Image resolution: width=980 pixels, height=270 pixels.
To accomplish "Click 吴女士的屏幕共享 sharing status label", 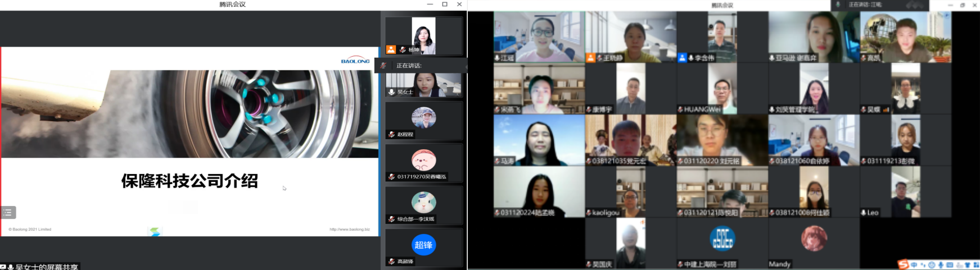I will point(47,267).
